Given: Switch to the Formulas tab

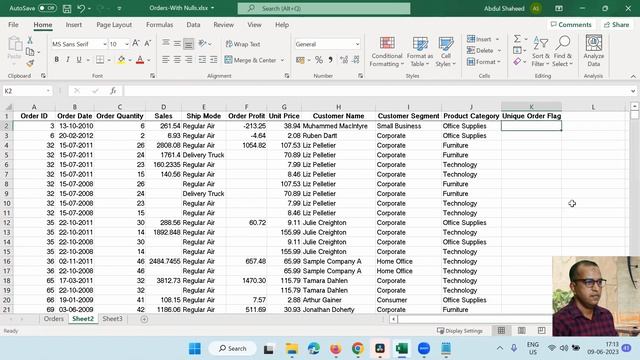Looking at the screenshot, I should tap(160, 25).
